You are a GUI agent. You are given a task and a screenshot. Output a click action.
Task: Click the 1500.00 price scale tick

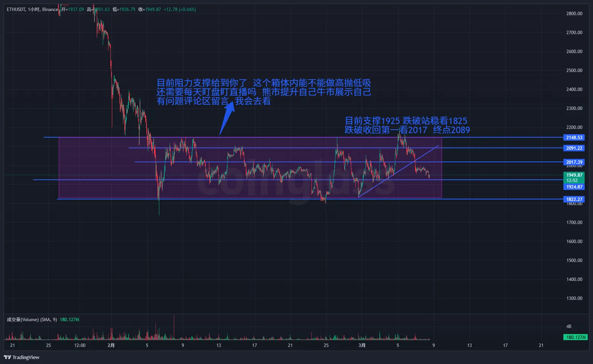[x=574, y=260]
